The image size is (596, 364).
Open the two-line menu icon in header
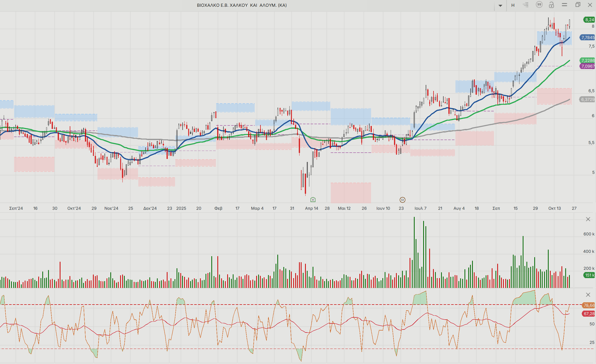point(565,5)
